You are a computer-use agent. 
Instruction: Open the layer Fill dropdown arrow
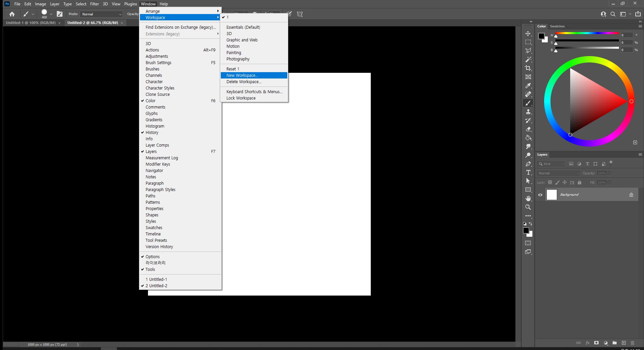610,182
